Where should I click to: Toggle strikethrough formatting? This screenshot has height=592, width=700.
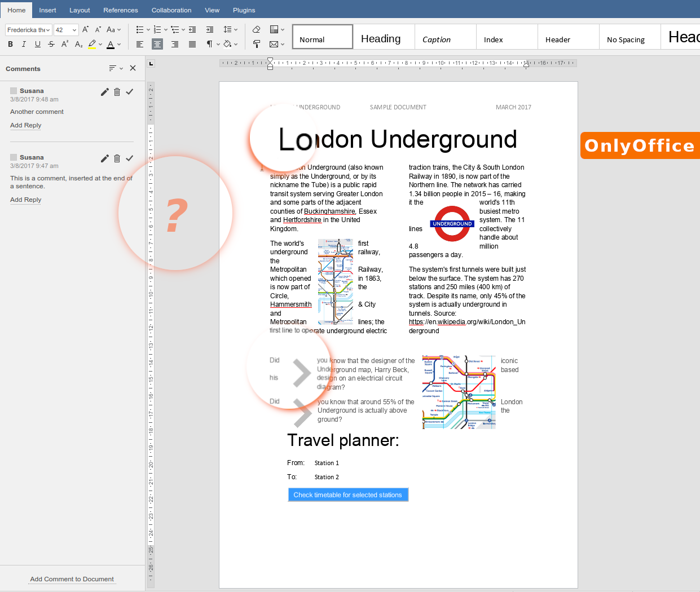pos(51,44)
